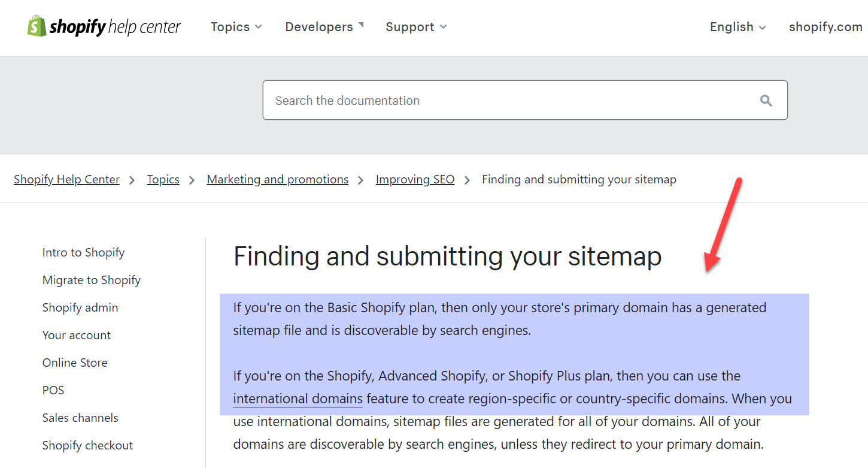Go to Shopify Help Center breadcrumb
868x468 pixels.
tap(66, 180)
